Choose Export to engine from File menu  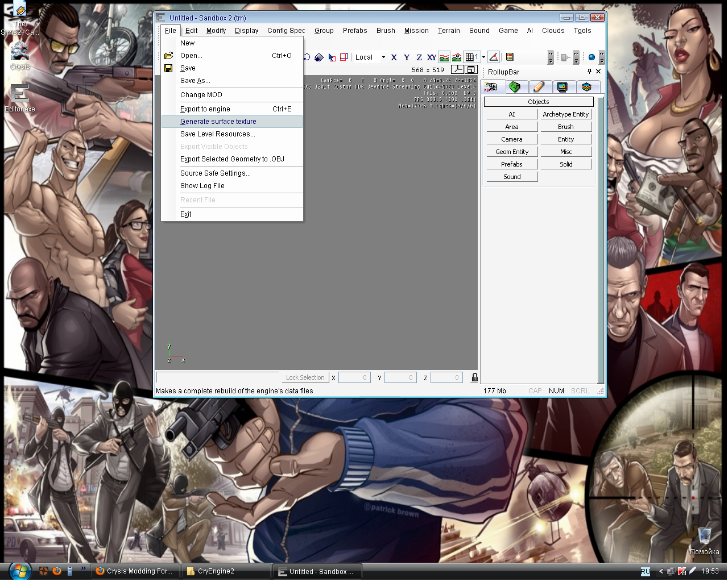(205, 109)
